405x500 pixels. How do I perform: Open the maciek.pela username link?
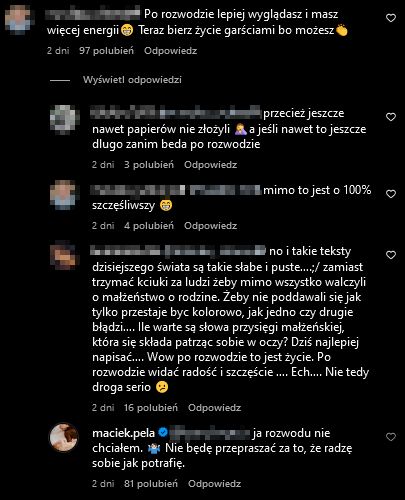[x=123, y=433]
